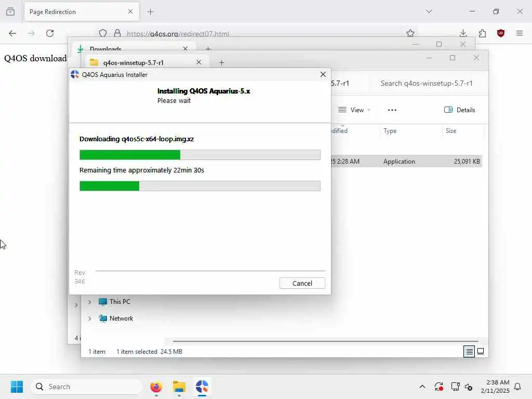The image size is (532, 399).
Task: Open Windows Update tray icon
Action: point(438,387)
